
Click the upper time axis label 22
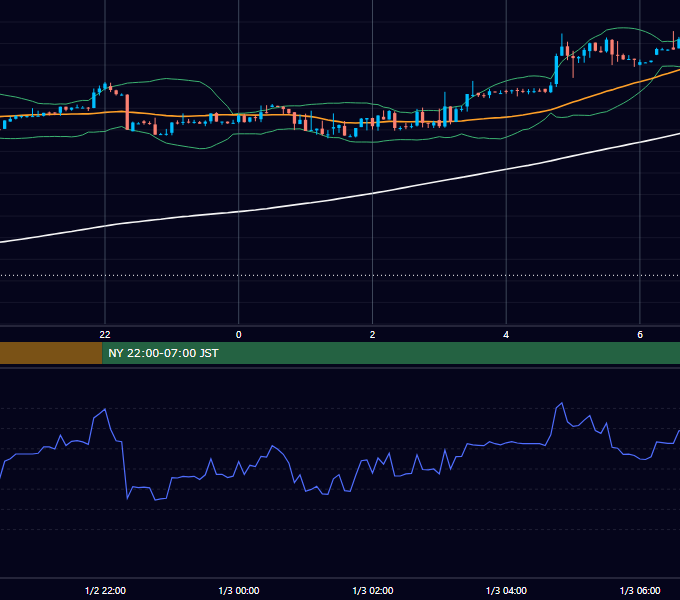[105, 335]
